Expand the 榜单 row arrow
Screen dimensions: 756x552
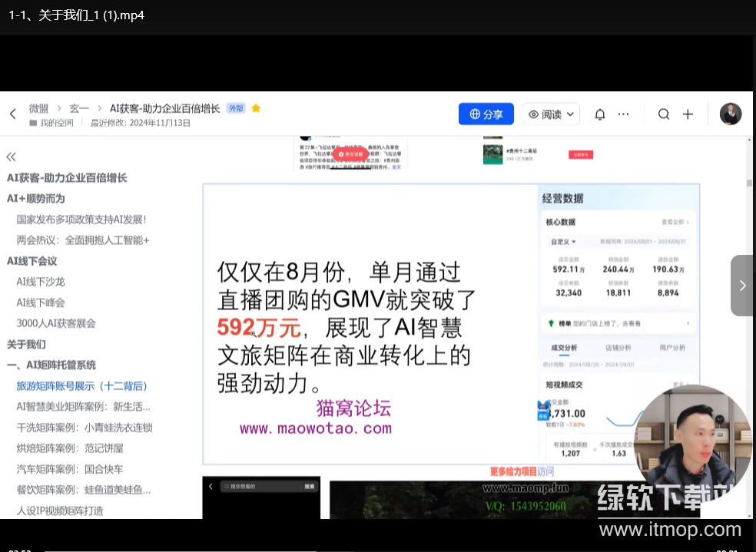[x=687, y=323]
